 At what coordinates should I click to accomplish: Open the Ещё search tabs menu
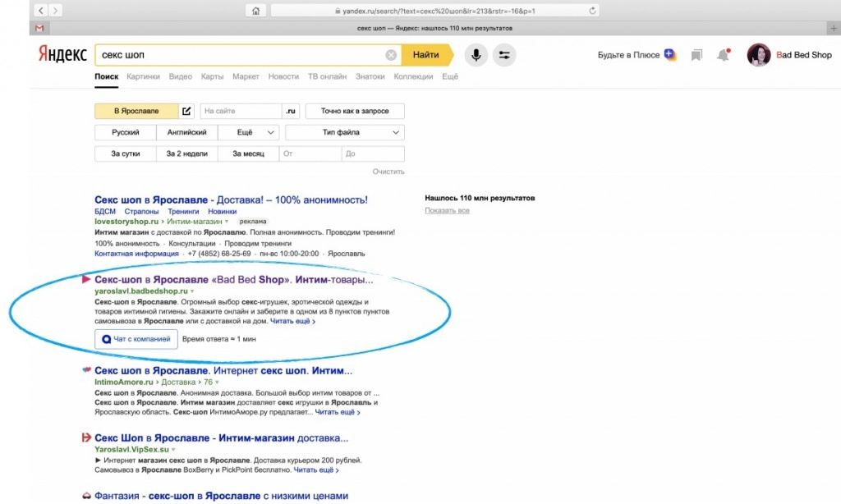point(450,76)
